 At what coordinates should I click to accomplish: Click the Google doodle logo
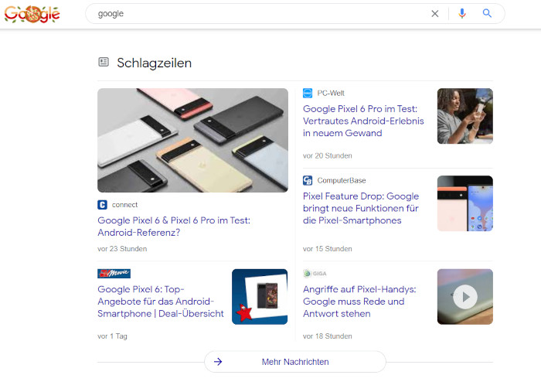pyautogui.click(x=32, y=14)
